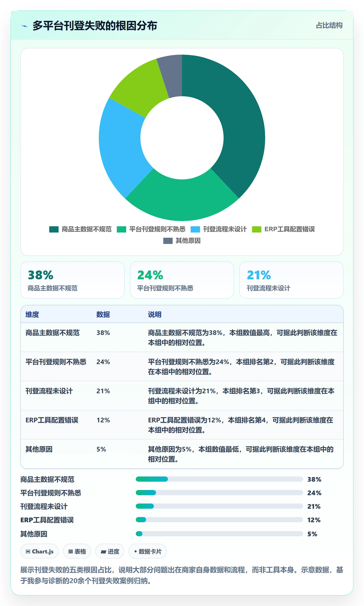The width and height of the screenshot is (364, 606).
Task: Click the title 多平台刊登失败的根因分布
Action: 95,26
